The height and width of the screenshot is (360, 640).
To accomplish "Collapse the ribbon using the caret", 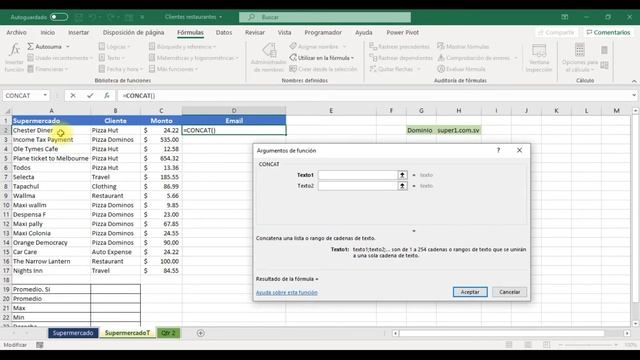I will coord(634,81).
